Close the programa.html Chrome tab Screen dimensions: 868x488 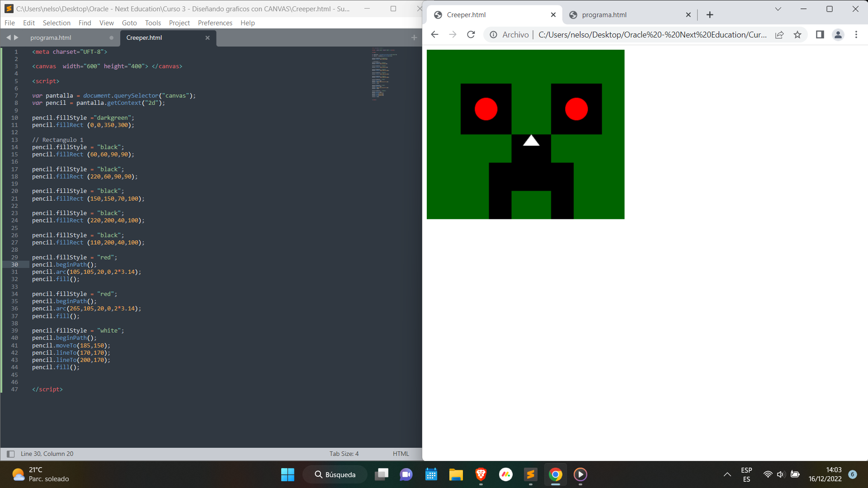coord(688,15)
